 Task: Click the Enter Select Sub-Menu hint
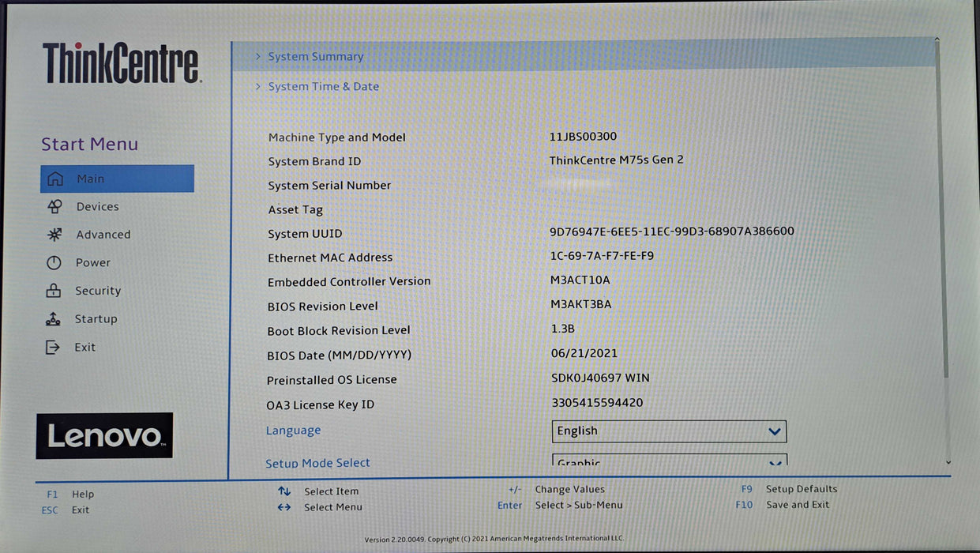pyautogui.click(x=560, y=506)
